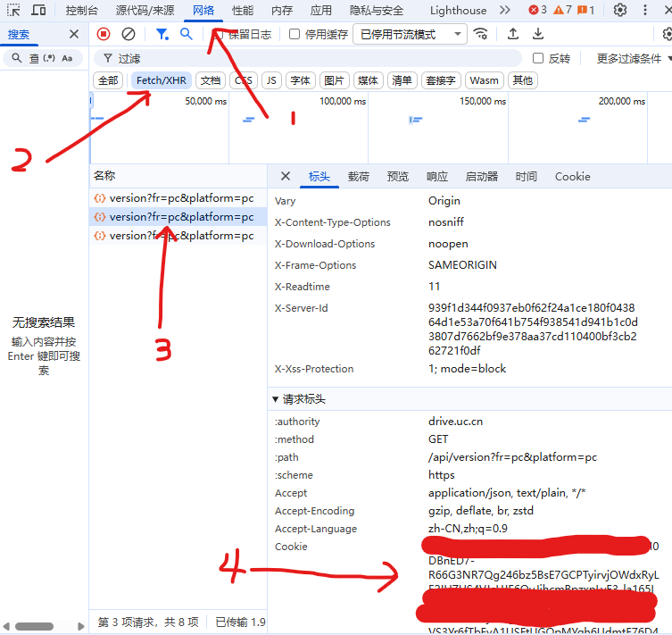Toggle regular expression search option
The height and width of the screenshot is (635, 672).
49,58
